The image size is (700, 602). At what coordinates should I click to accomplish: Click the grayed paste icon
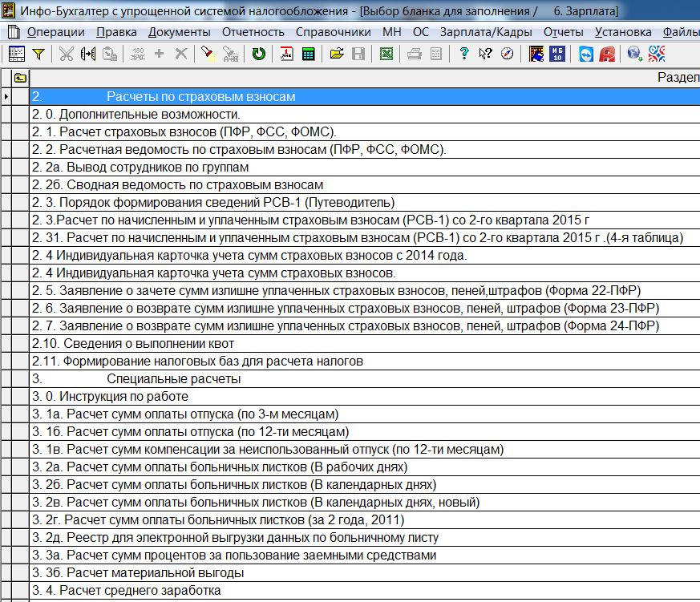(x=110, y=54)
